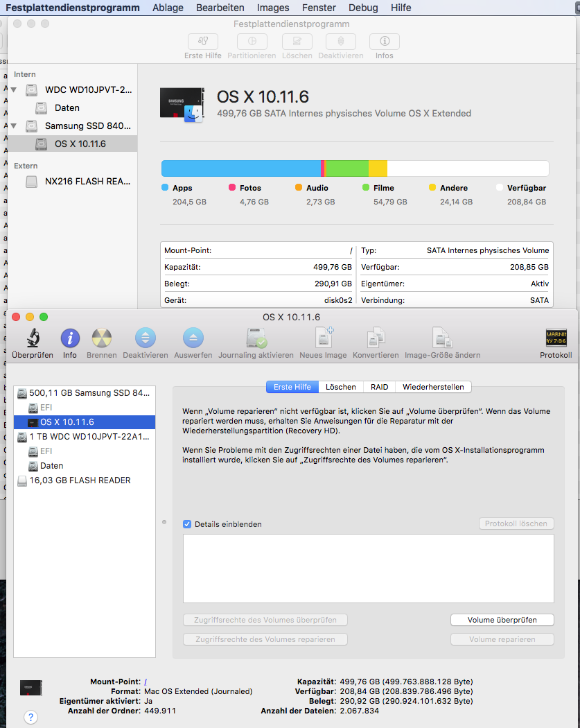Click the Protokoll löschen button
Image resolution: width=580 pixels, height=728 pixels.
[516, 523]
